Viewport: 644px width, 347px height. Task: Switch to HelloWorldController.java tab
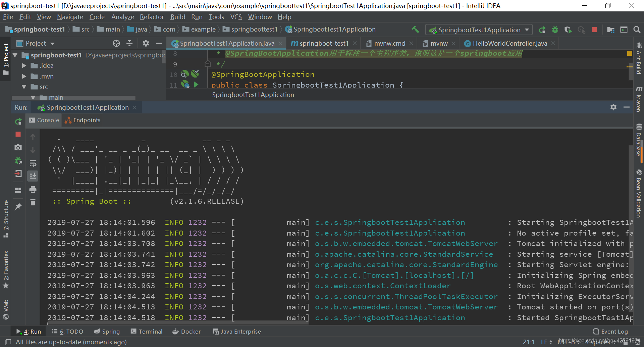pyautogui.click(x=510, y=43)
